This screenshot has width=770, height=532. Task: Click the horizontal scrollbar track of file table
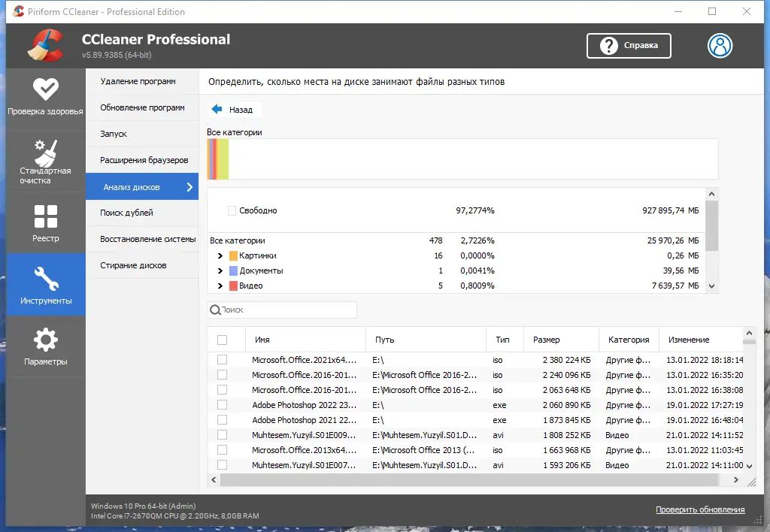[x=474, y=480]
